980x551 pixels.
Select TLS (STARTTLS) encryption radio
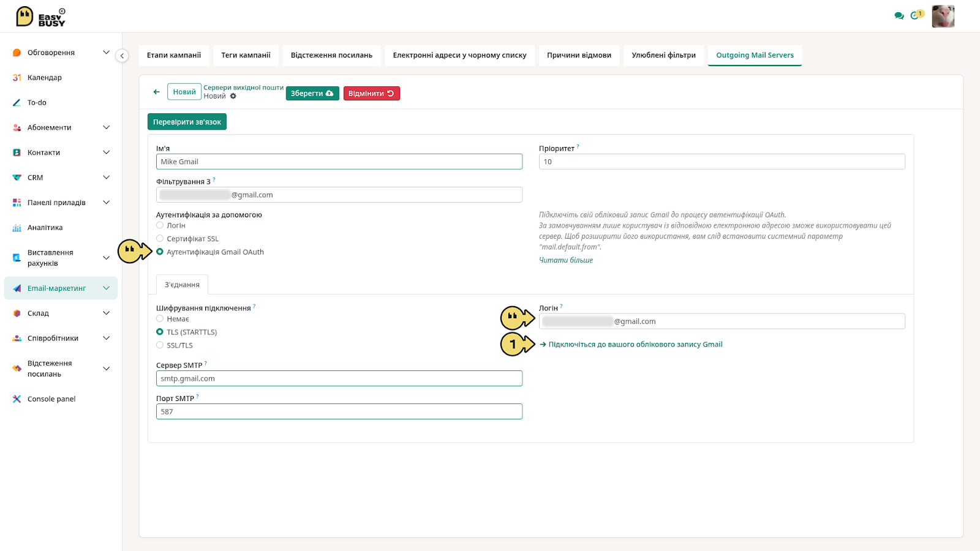point(160,332)
